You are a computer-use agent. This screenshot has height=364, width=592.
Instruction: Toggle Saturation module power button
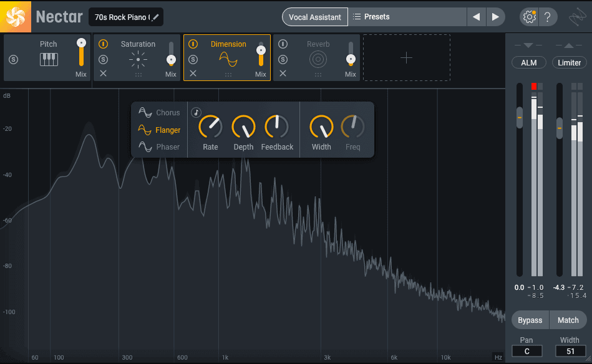(x=103, y=44)
